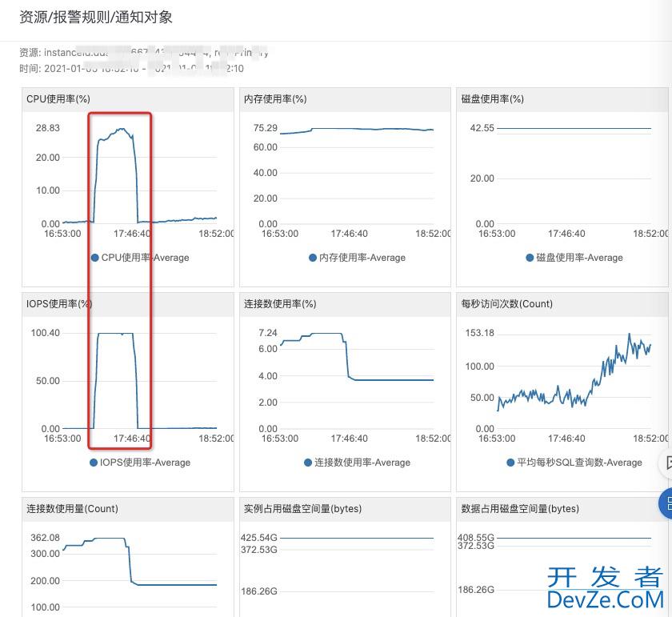
Task: Click the memory peak value 75.29
Action: [x=266, y=128]
